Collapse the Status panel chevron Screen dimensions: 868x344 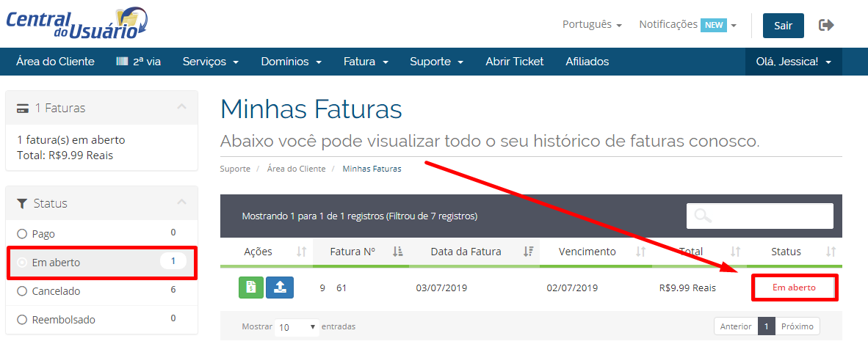pos(182,202)
